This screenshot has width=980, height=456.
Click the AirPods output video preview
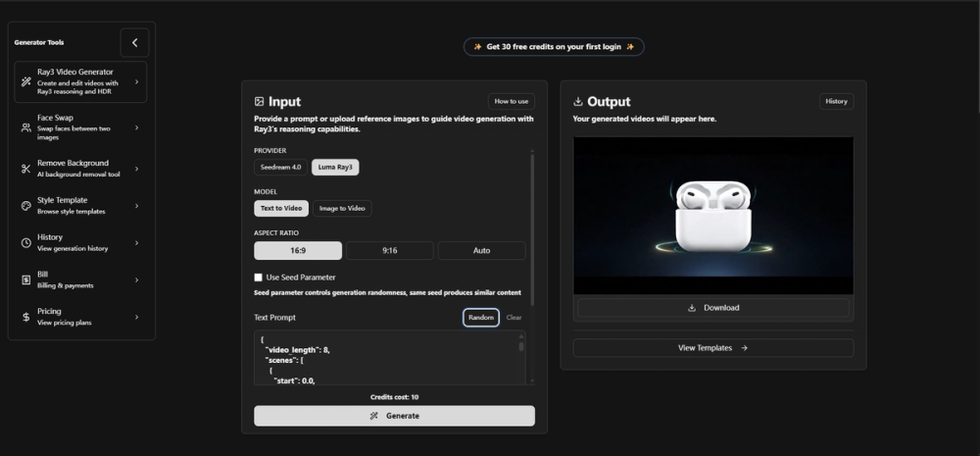coord(713,216)
